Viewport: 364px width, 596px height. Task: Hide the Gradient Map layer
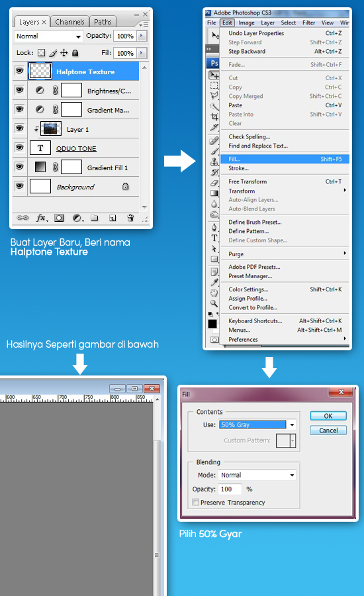coord(19,109)
